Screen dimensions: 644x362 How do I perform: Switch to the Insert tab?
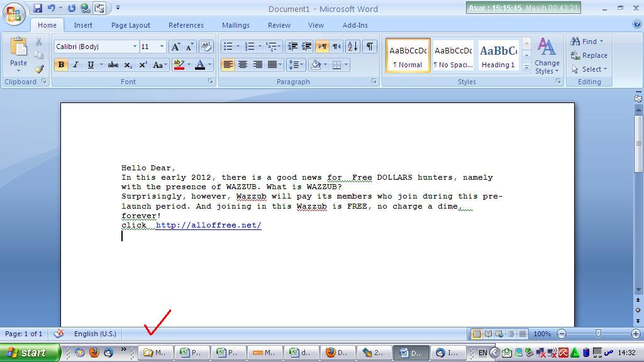pyautogui.click(x=83, y=25)
